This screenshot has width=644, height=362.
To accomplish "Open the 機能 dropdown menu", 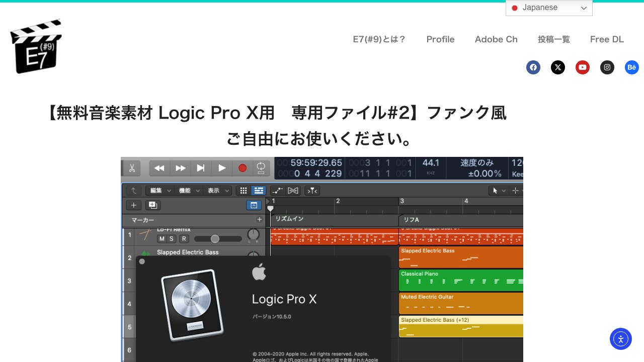I will tap(189, 191).
